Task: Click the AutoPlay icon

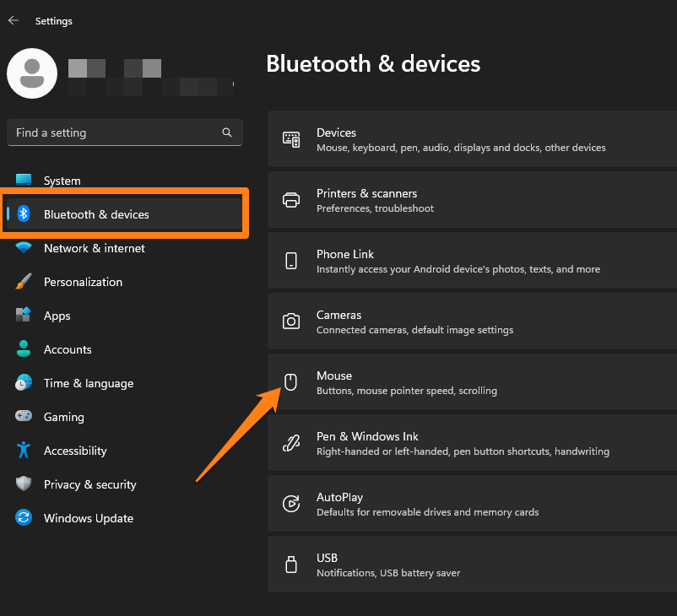Action: [x=291, y=503]
